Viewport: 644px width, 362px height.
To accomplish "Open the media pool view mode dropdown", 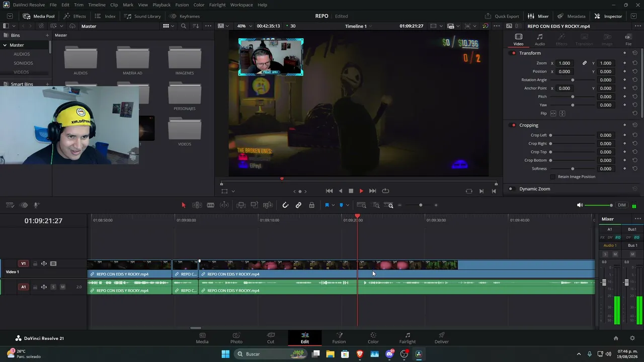I will point(168,26).
